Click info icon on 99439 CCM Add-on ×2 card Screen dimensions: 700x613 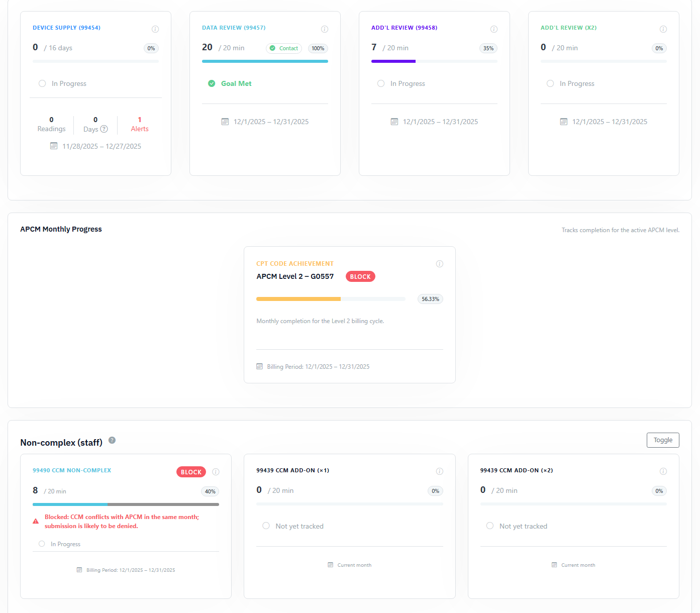pos(663,471)
